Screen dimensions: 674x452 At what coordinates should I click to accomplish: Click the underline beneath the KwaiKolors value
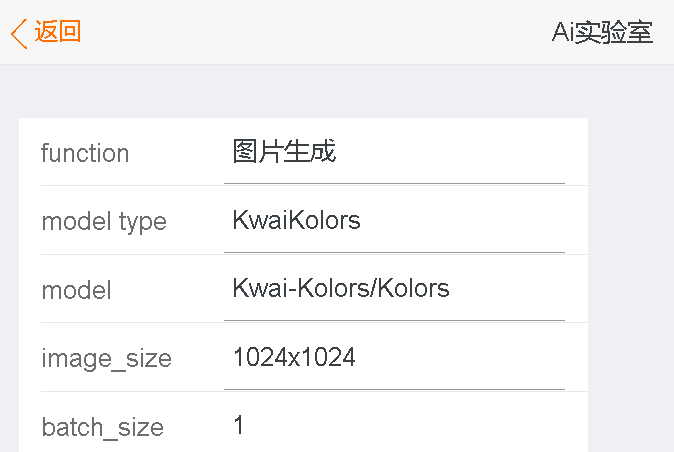coord(394,252)
